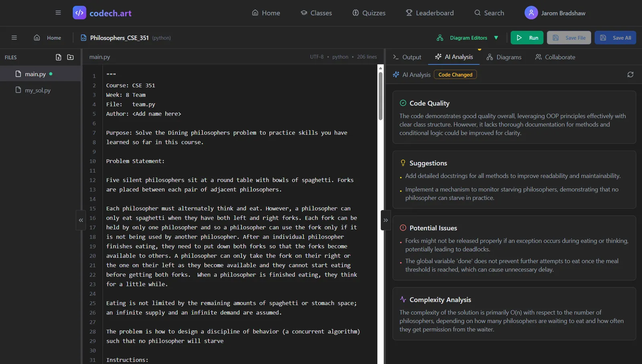Click the scroll up arrow of editor scrollbar
This screenshot has height=364, width=642.
(380, 68)
